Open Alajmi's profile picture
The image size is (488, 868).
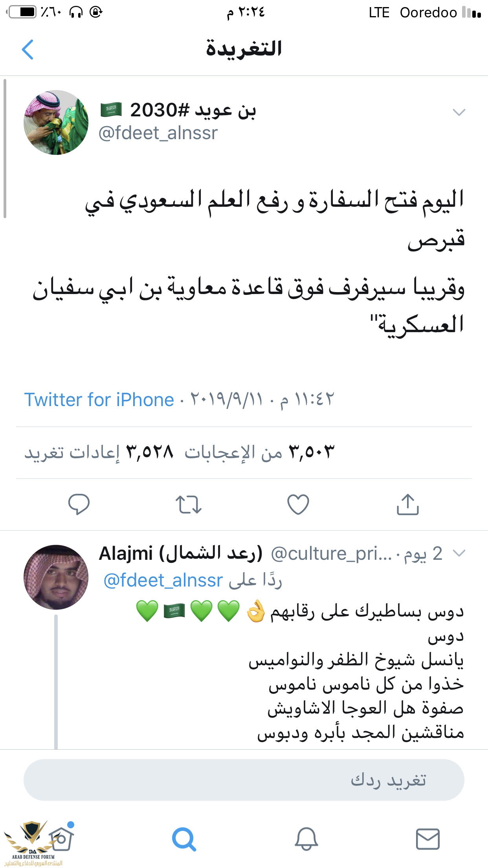pyautogui.click(x=56, y=577)
